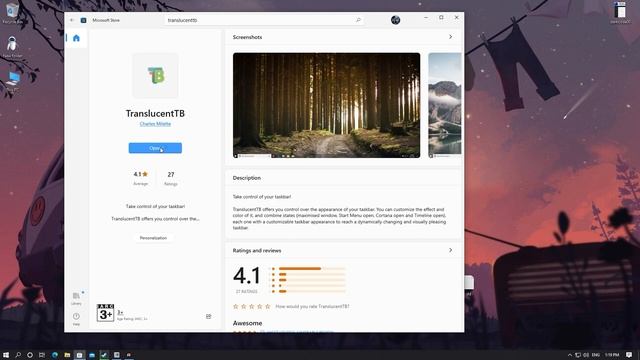Screen dimensions: 640x360
Task: Open the Library section in the sidebar
Action: [x=76, y=298]
